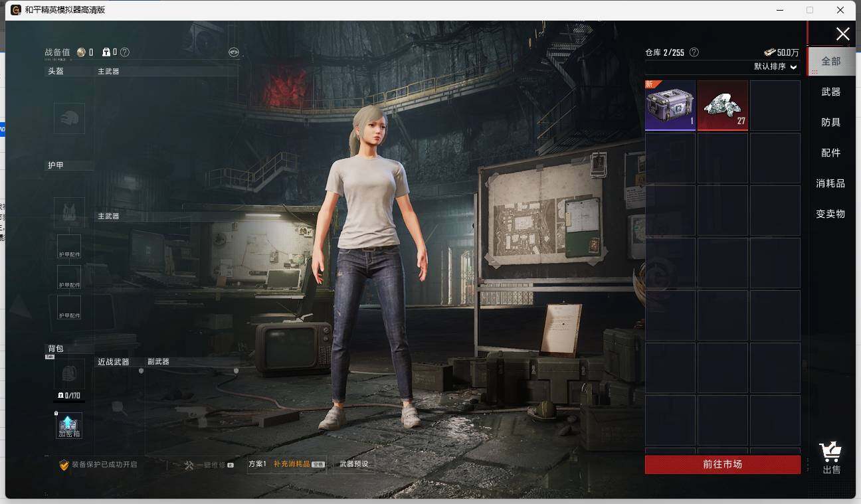Click the 副武器 section header
Screen dimensions: 861x504
158,362
